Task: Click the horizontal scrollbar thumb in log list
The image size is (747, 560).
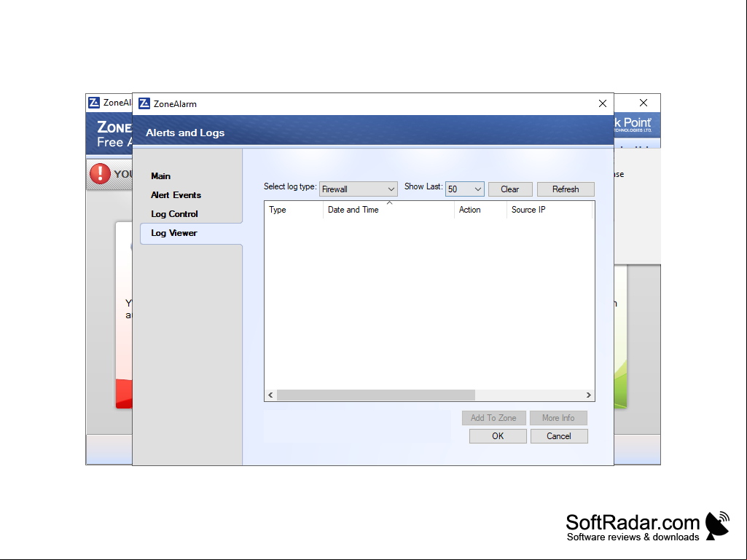Action: pyautogui.click(x=376, y=395)
